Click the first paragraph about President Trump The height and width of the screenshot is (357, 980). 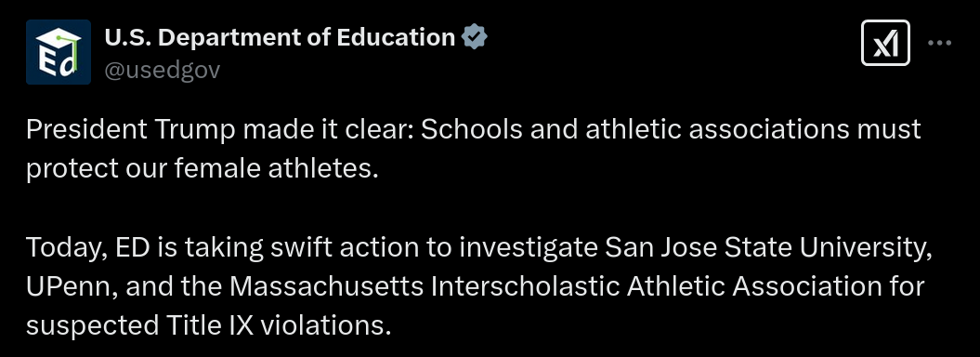[x=473, y=149]
